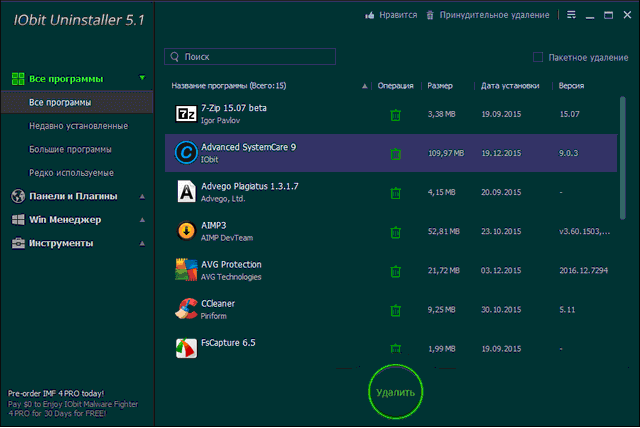
Task: Click the Принудительное удаление link
Action: (494, 15)
